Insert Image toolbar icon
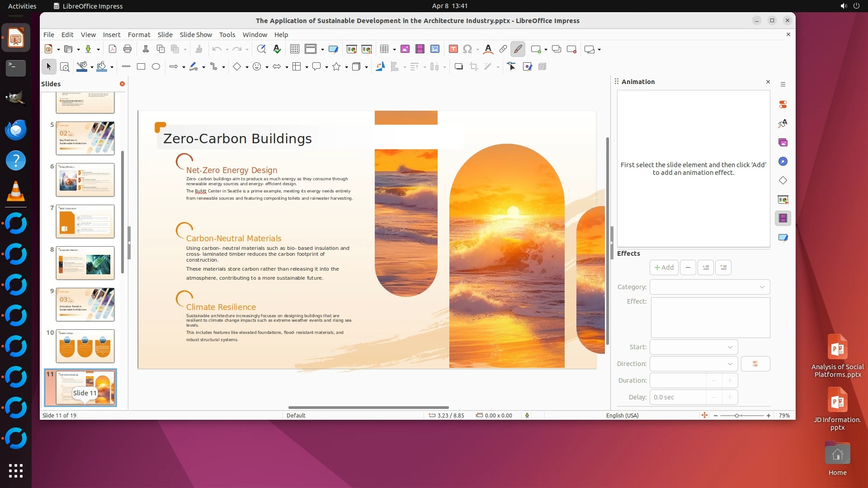The image size is (868, 488). 405,49
